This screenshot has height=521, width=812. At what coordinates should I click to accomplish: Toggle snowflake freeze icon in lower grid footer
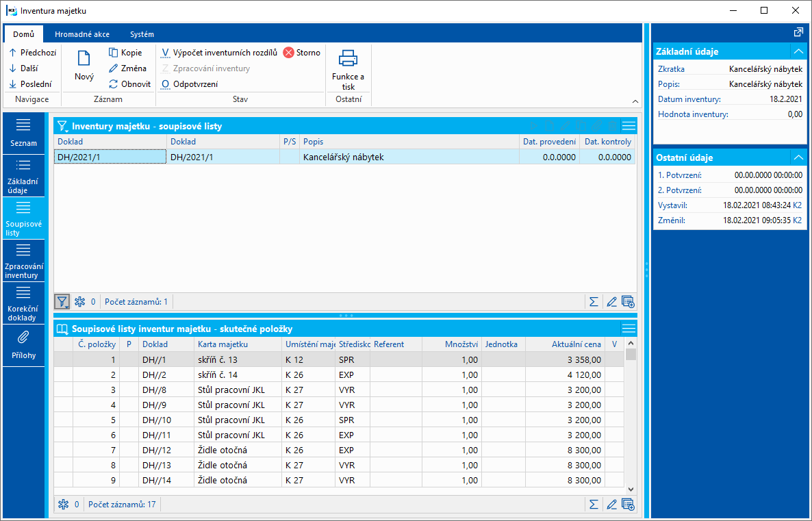(x=63, y=505)
